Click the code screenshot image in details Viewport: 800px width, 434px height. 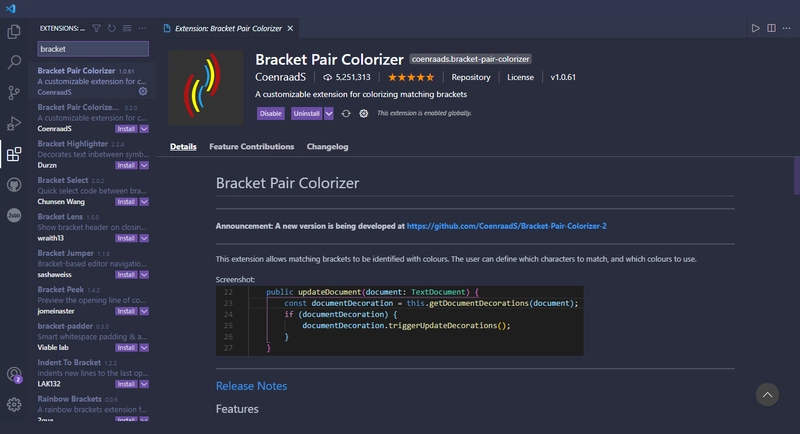tap(399, 321)
